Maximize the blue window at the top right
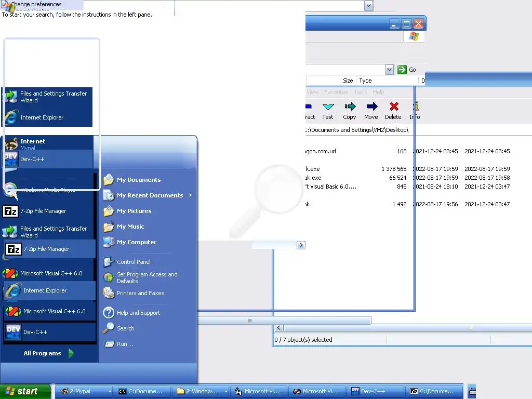The image size is (532, 399). pyautogui.click(x=406, y=24)
